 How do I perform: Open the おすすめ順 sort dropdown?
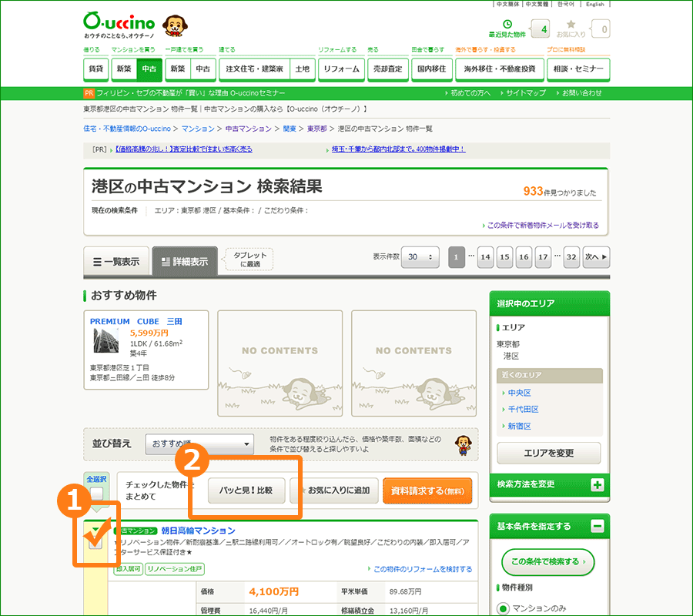199,444
